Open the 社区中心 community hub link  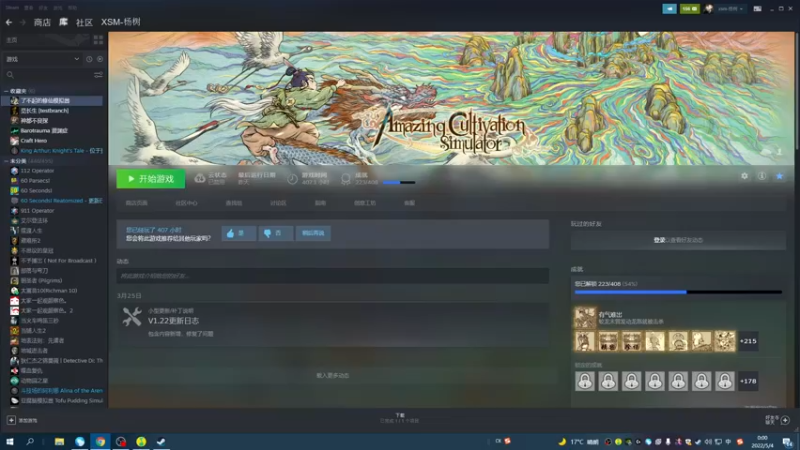(186, 203)
